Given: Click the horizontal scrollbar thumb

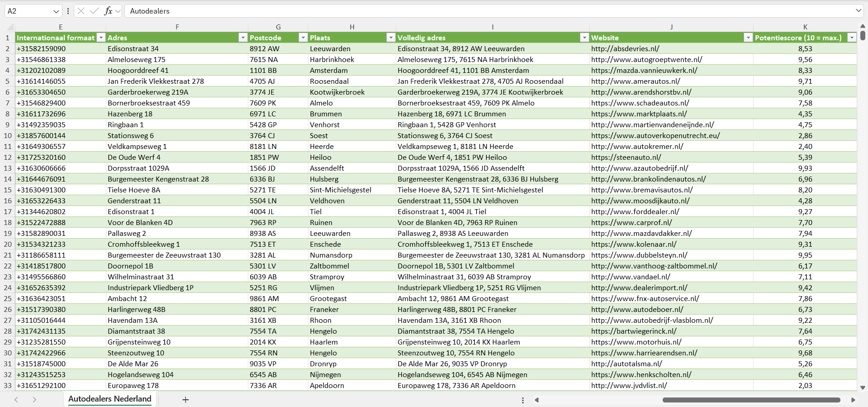Looking at the screenshot, I should 751,400.
